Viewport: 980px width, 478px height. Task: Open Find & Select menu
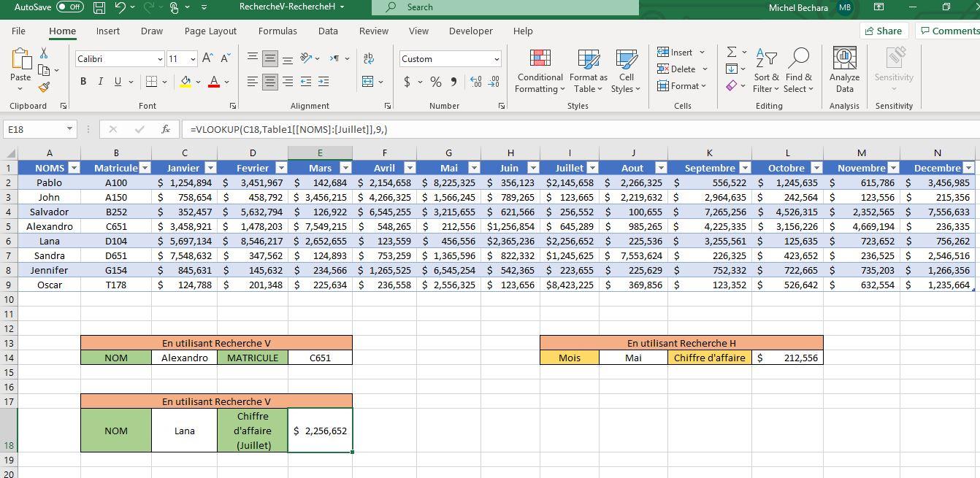click(798, 72)
